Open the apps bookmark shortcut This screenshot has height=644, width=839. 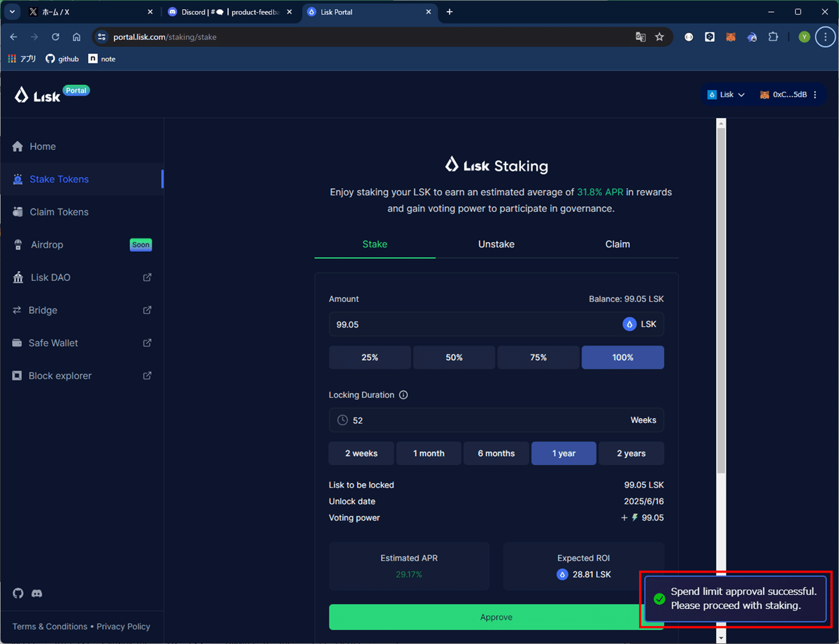pyautogui.click(x=22, y=59)
